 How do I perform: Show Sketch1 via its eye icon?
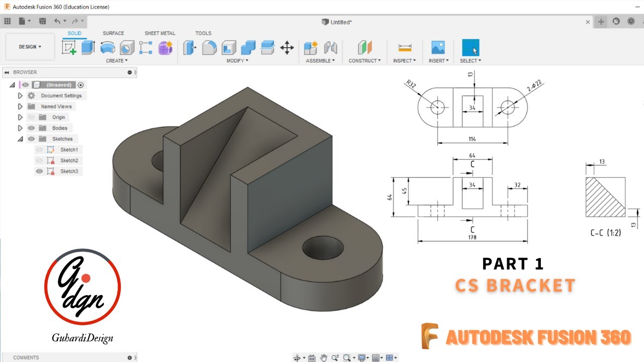39,150
